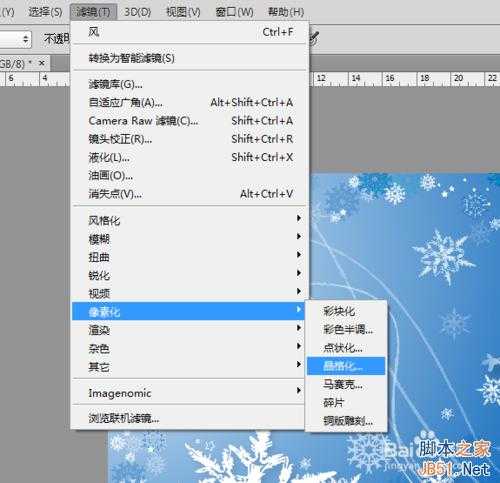Choose 转换为智能滤镜(S)

[189, 58]
